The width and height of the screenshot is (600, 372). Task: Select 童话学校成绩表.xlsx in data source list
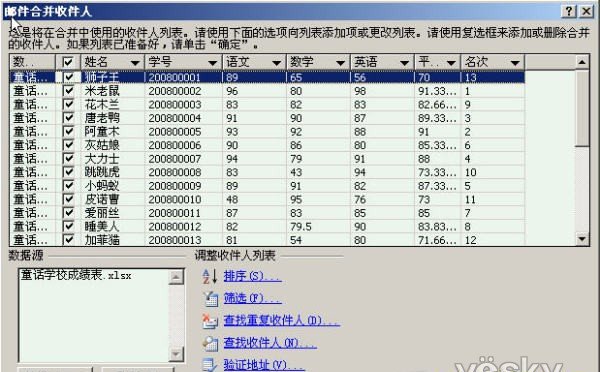pyautogui.click(x=76, y=275)
